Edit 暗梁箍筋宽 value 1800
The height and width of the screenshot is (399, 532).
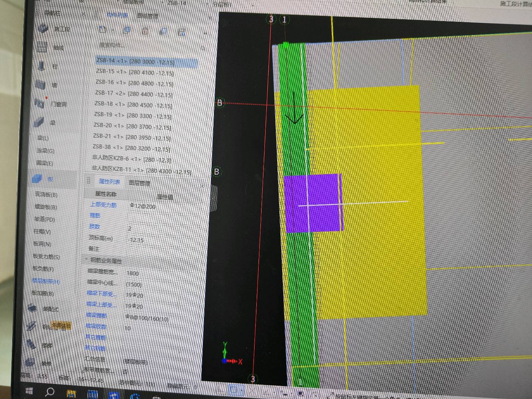(132, 273)
